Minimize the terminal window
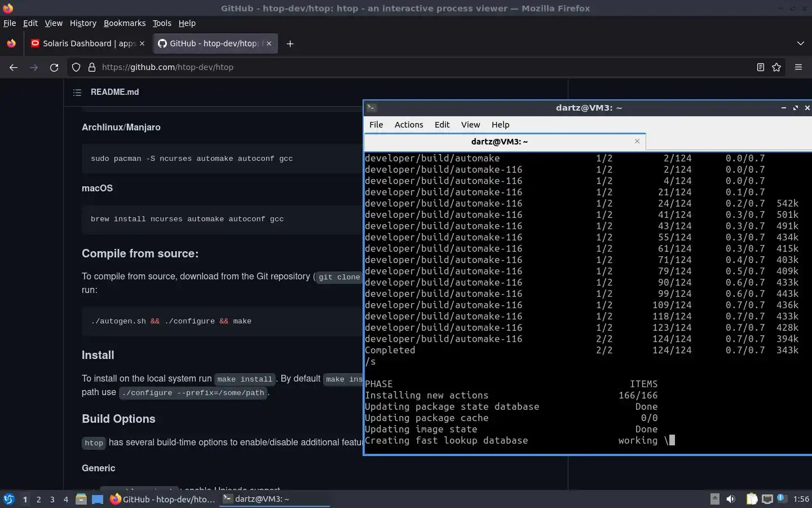This screenshot has height=508, width=812. pyautogui.click(x=784, y=108)
